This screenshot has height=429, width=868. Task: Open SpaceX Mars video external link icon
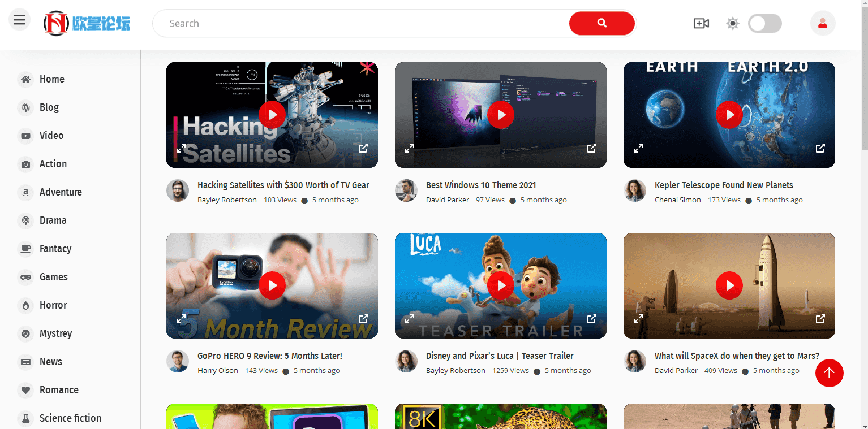click(820, 319)
